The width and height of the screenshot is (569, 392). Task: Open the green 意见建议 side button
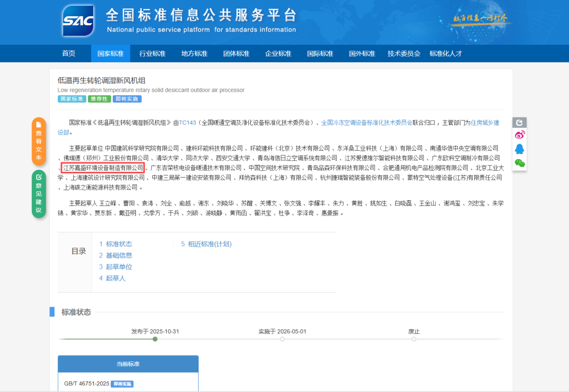(39, 194)
